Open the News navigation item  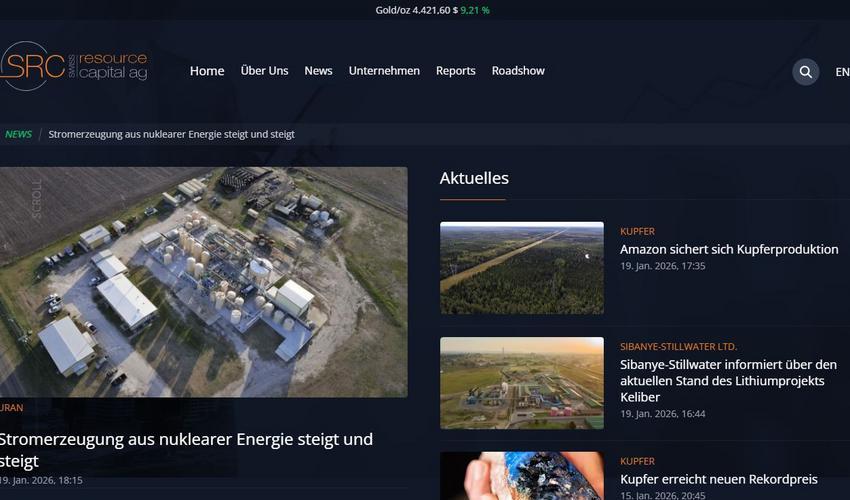[318, 71]
